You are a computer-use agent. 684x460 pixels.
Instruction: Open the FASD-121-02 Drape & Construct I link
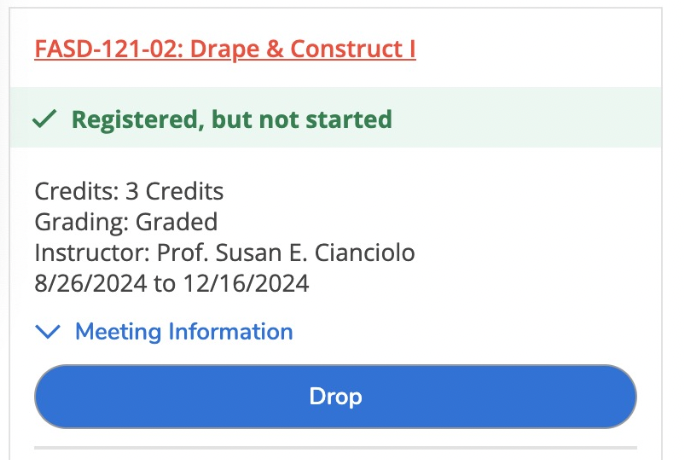point(225,49)
